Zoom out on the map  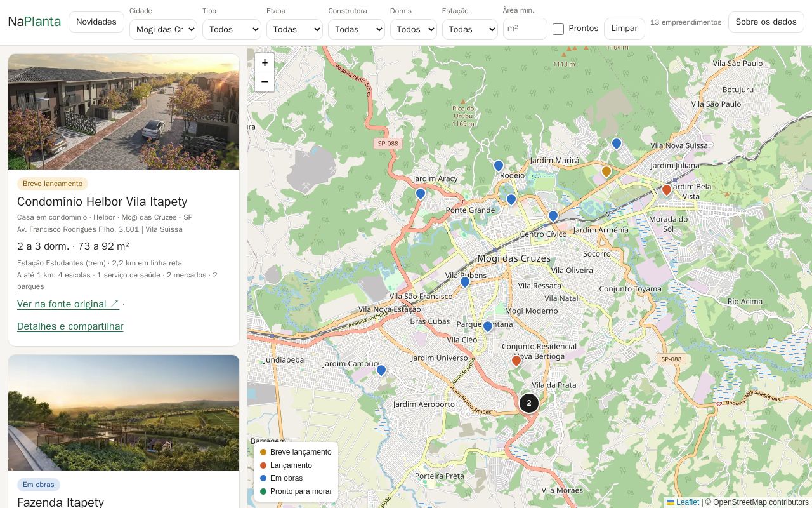pos(265,82)
